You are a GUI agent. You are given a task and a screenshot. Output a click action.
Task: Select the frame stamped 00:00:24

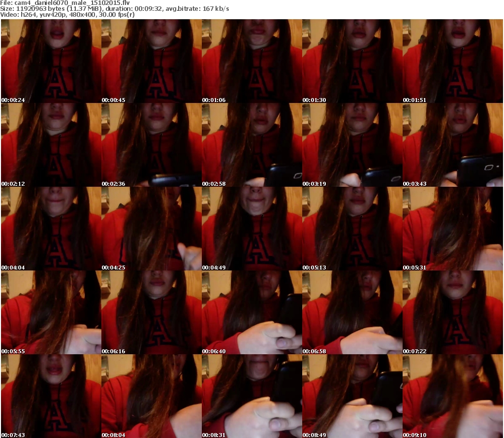(51, 61)
